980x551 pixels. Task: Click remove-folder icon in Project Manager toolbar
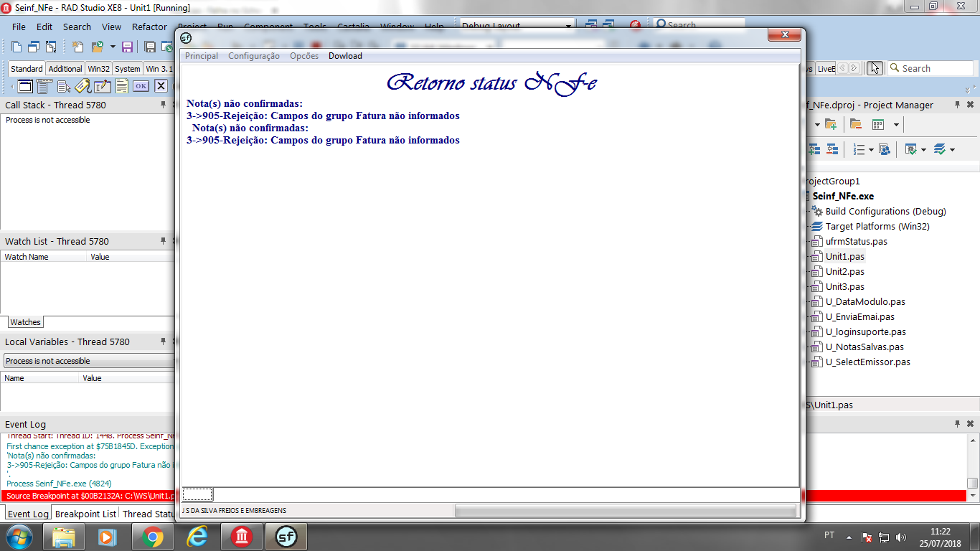pos(856,124)
